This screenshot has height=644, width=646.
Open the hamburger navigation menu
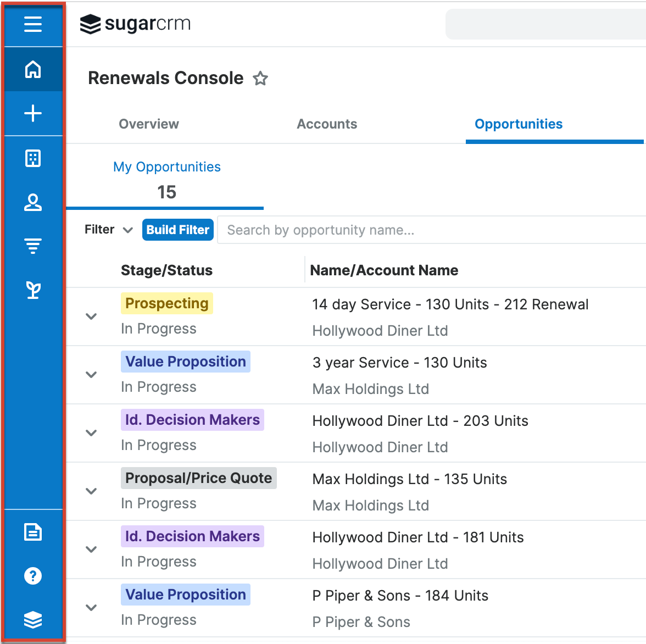pyautogui.click(x=33, y=24)
